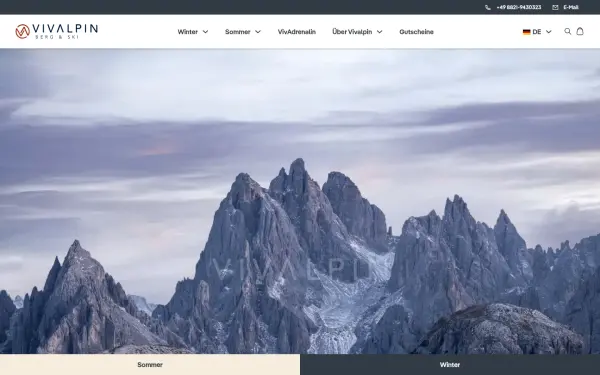Viewport: 600px width, 375px height.
Task: Call phone number +49 8821-9430323
Action: (x=518, y=7)
